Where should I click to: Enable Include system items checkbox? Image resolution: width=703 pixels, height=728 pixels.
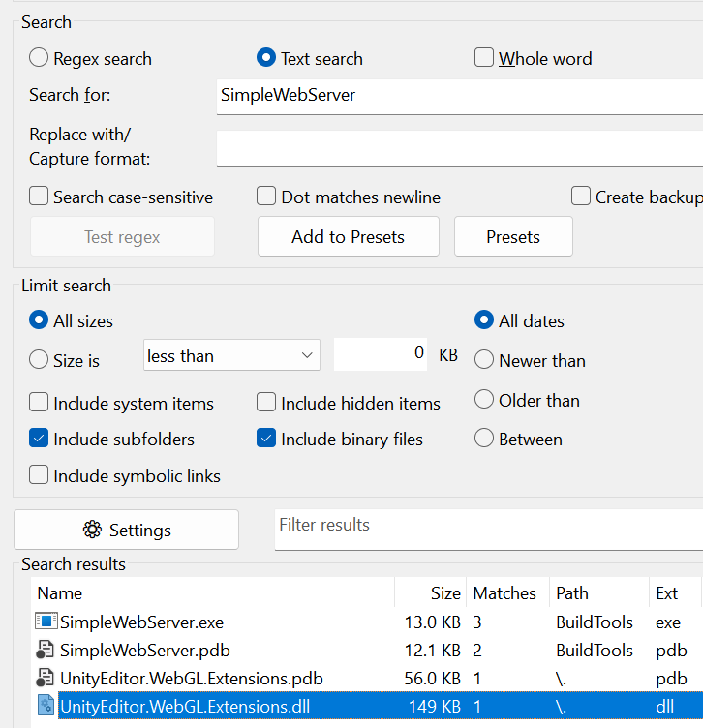(x=39, y=403)
